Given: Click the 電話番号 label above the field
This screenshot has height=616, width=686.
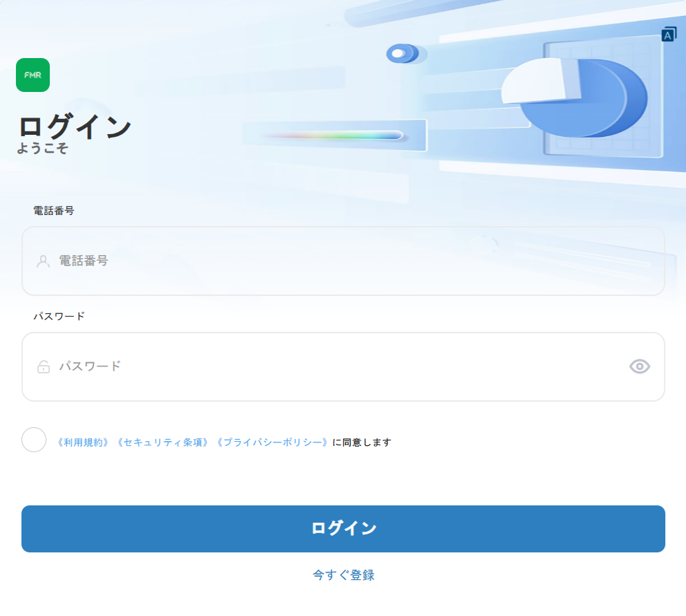Looking at the screenshot, I should click(53, 211).
